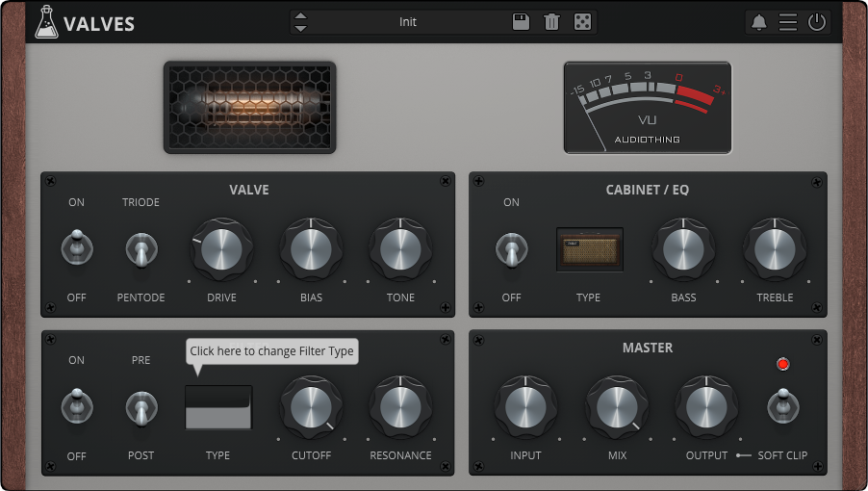This screenshot has height=491, width=868.
Task: Click the BIAS knob
Action: [x=311, y=249]
